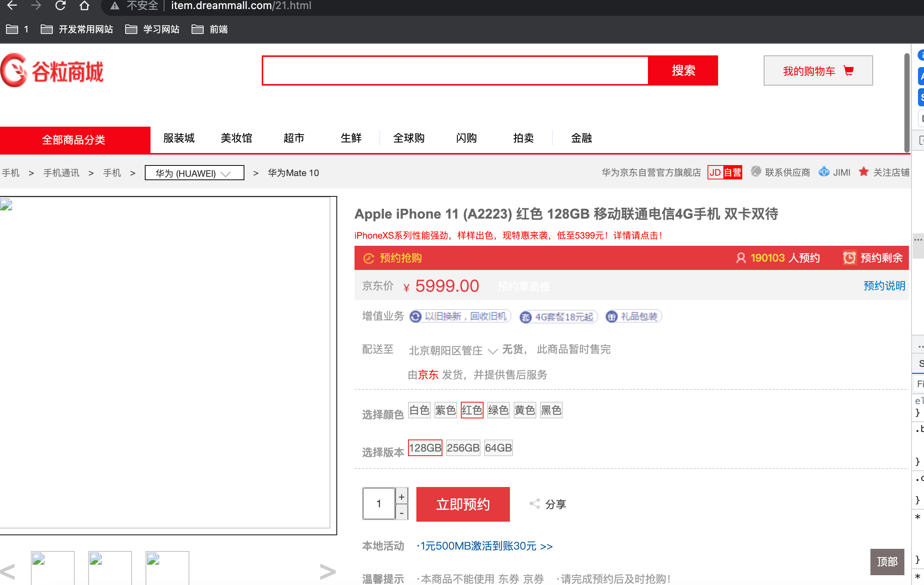Viewport: 924px width, 585px height.
Task: Decrease quantity with the minus button
Action: 401,512
